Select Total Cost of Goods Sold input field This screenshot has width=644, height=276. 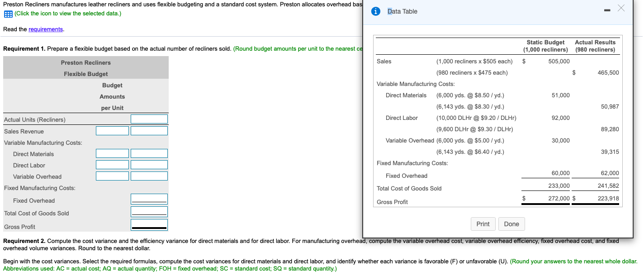[149, 212]
